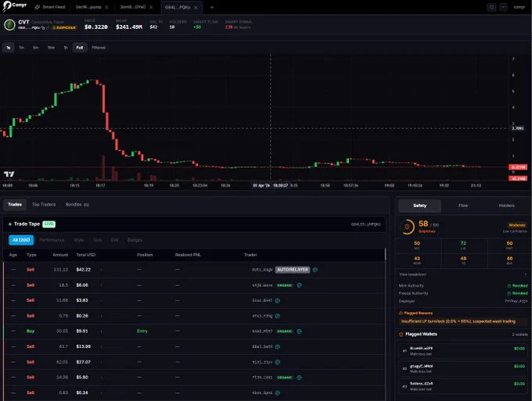
Task: Open the Smart Feed tab
Action: 50,7
